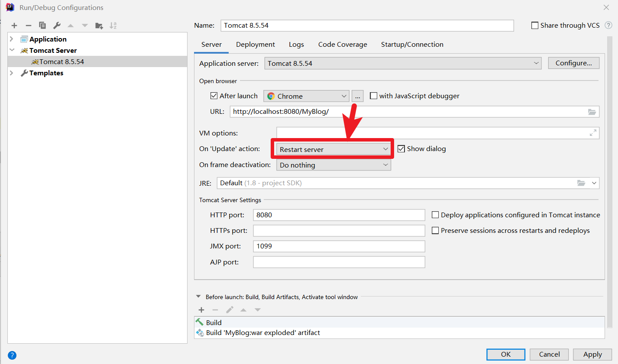The height and width of the screenshot is (364, 618).
Task: Remove the Tomcat 8.5.54 configuration
Action: 28,26
